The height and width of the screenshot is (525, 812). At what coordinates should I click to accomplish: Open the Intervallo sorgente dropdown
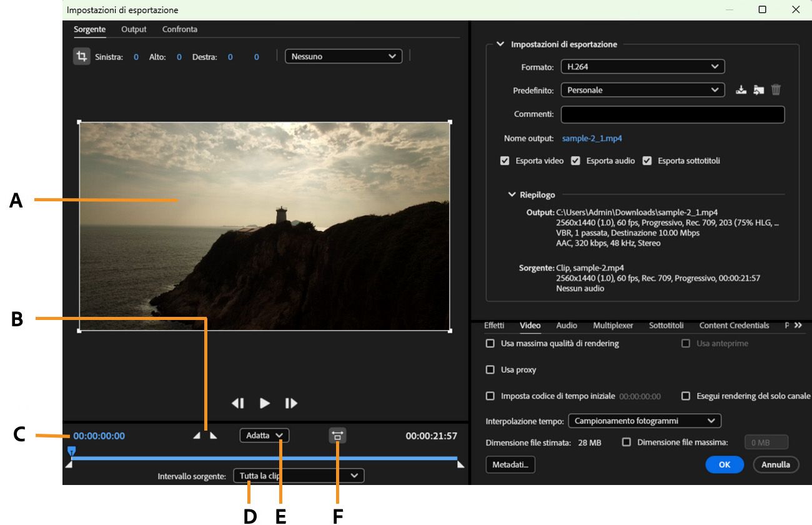pos(298,476)
